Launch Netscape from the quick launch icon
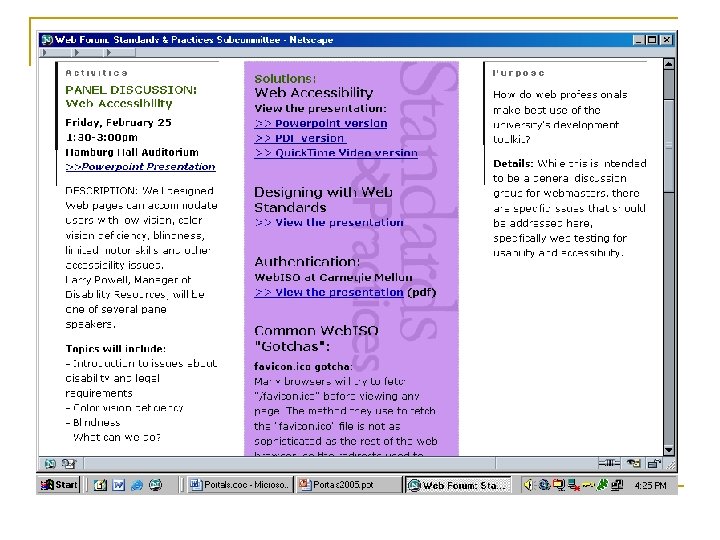The height and width of the screenshot is (540, 720). [156, 485]
